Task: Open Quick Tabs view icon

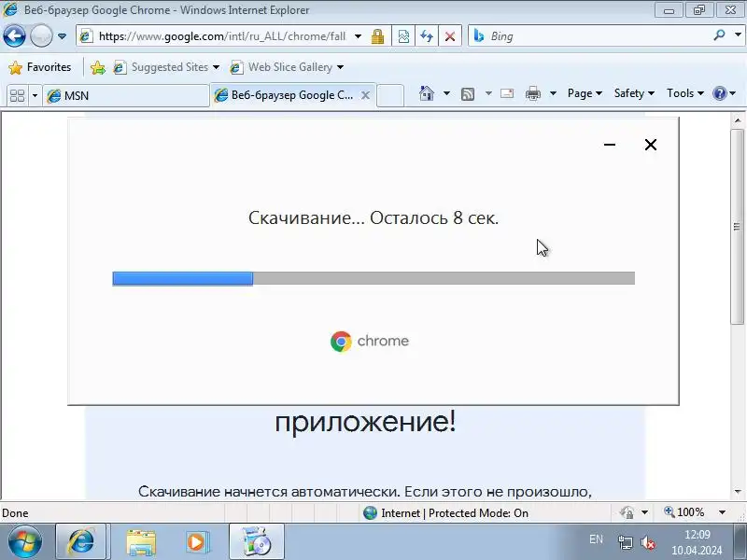Action: (17, 95)
